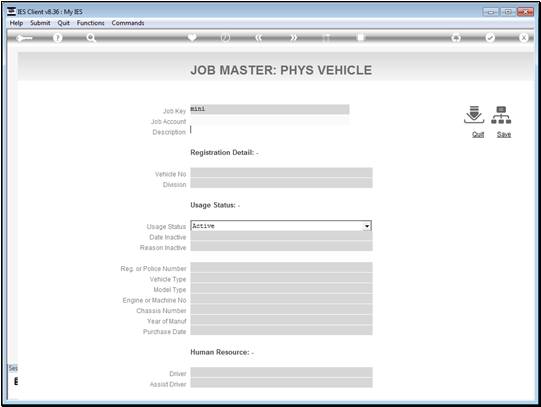Open the Help menu

(x=16, y=23)
